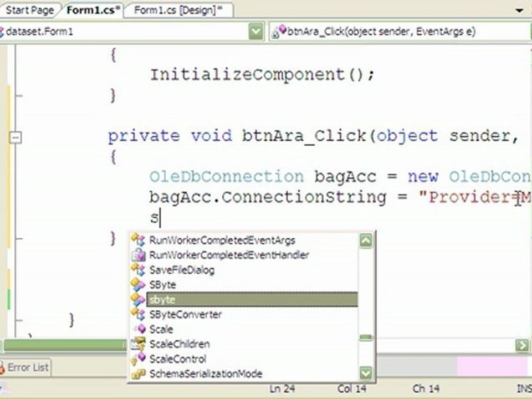Image resolution: width=532 pixels, height=399 pixels.
Task: Select highlighted sbyte keyword entry
Action: pyautogui.click(x=252, y=300)
